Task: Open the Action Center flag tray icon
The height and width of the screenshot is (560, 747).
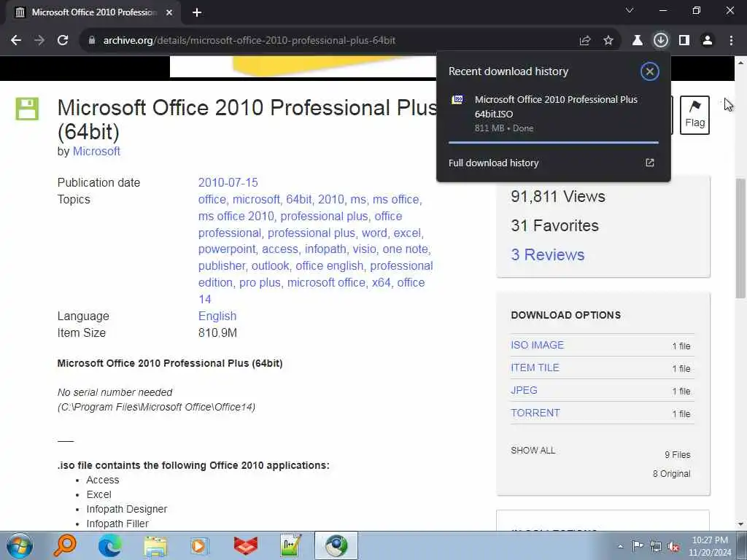Action: [x=638, y=545]
